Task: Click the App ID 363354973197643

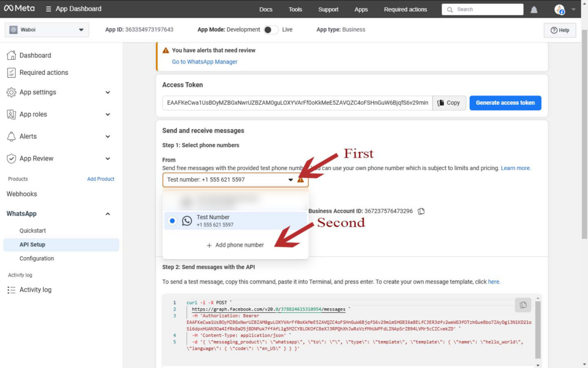Action: tap(149, 30)
